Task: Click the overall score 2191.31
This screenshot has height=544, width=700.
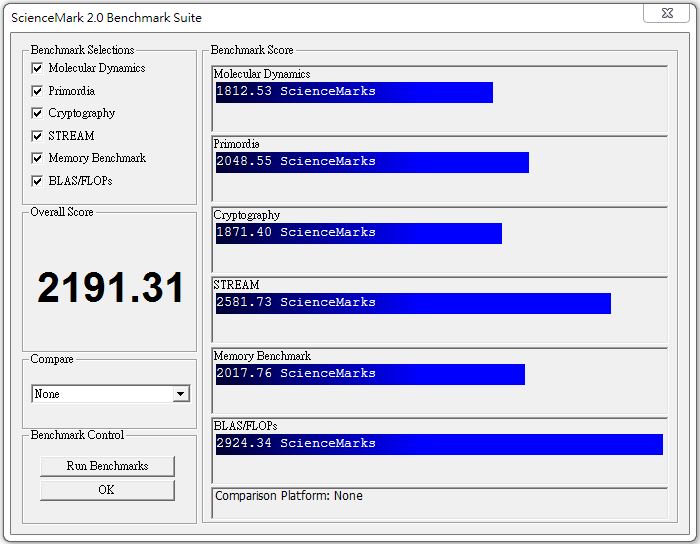Action: [x=110, y=288]
